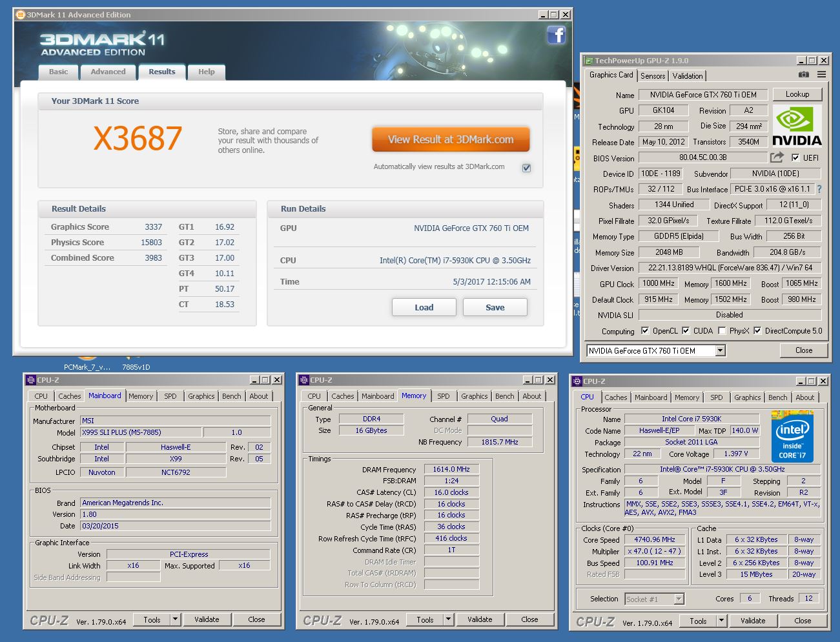Switch to the Basic tab in 3DMark 11
Image resolution: width=840 pixels, height=642 pixels.
tap(58, 72)
